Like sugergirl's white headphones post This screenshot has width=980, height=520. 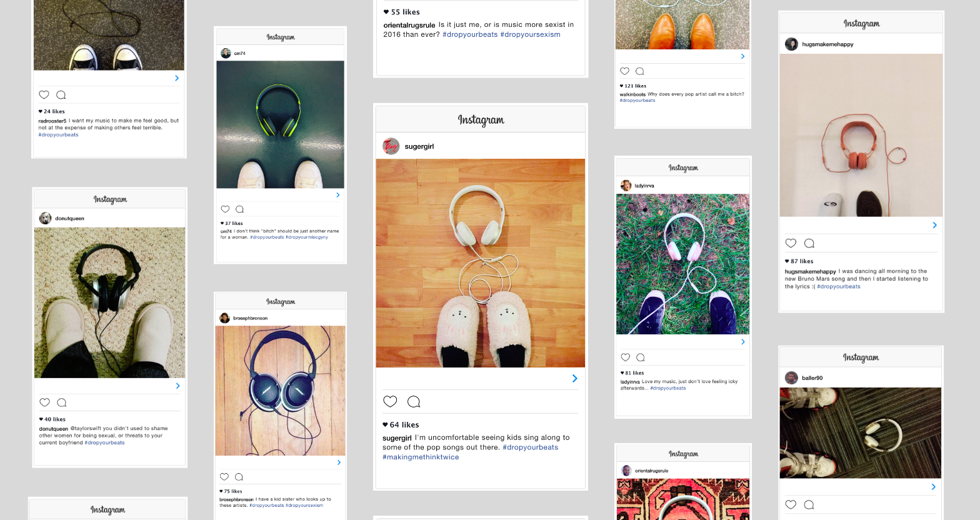(x=390, y=402)
